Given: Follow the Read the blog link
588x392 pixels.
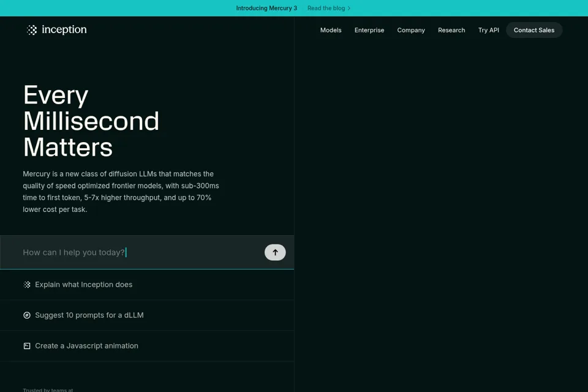Looking at the screenshot, I should 329,8.
